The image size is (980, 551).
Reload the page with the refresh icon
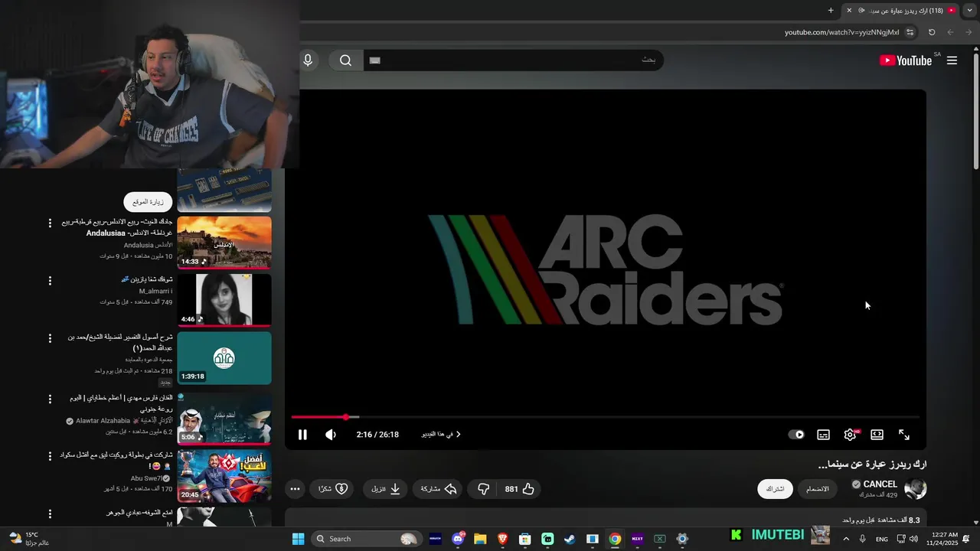932,32
